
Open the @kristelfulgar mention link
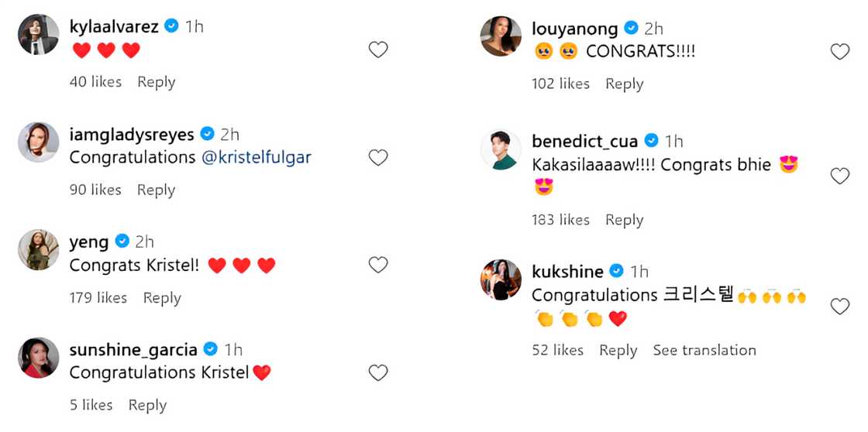click(x=257, y=157)
